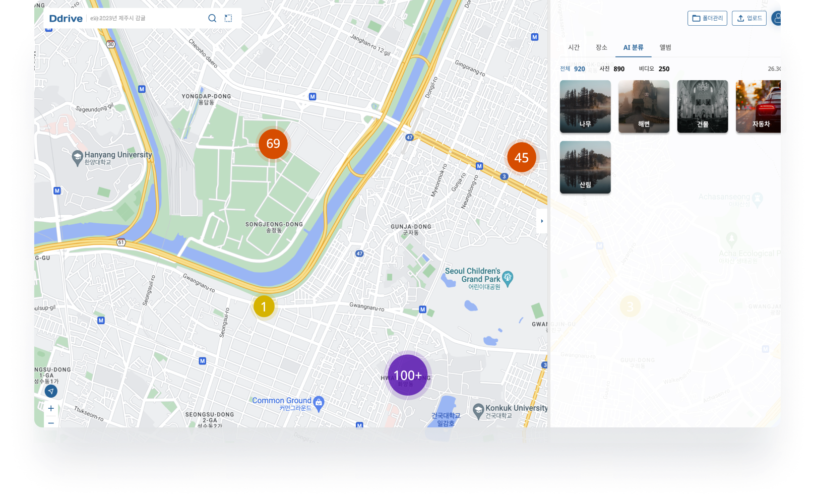The image size is (815, 504).
Task: Filter by 사진 890 count
Action: [x=612, y=69]
